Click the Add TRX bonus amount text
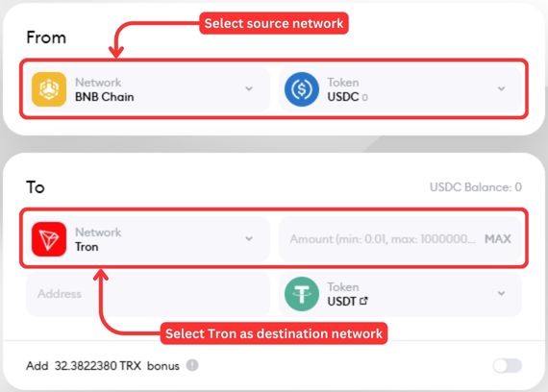The width and height of the screenshot is (548, 392). point(103,366)
